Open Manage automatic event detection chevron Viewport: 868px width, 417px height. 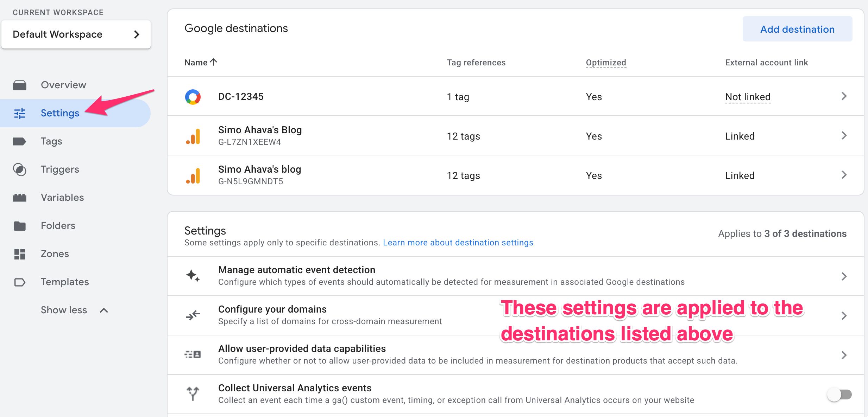[844, 276]
